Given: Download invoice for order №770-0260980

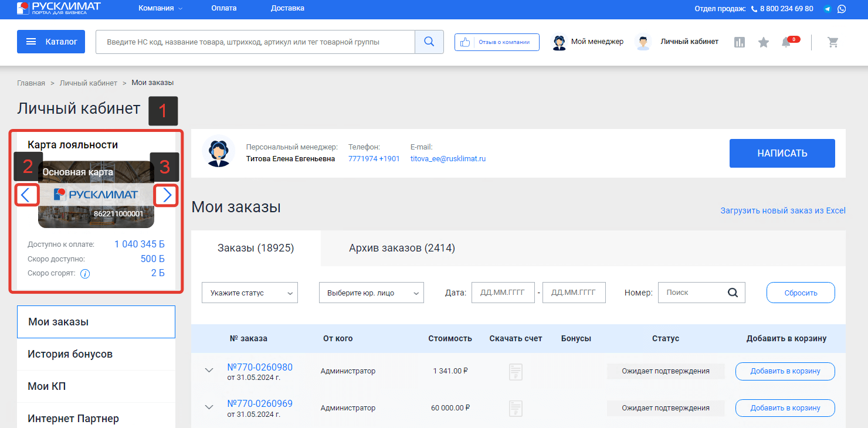Looking at the screenshot, I should [x=516, y=372].
